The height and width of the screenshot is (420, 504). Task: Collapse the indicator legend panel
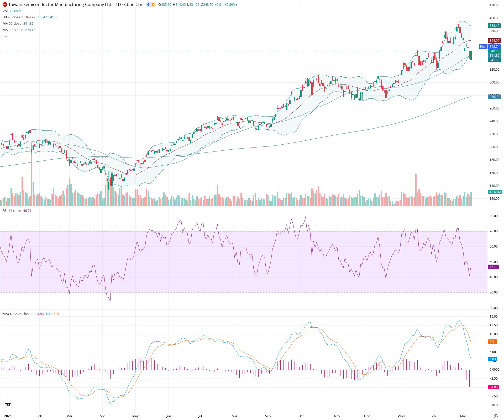coord(6,36)
